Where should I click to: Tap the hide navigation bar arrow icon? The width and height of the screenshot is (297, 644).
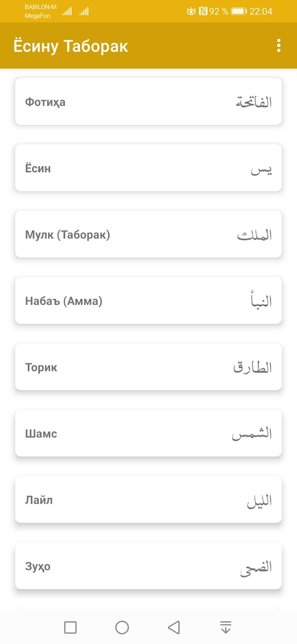click(226, 627)
